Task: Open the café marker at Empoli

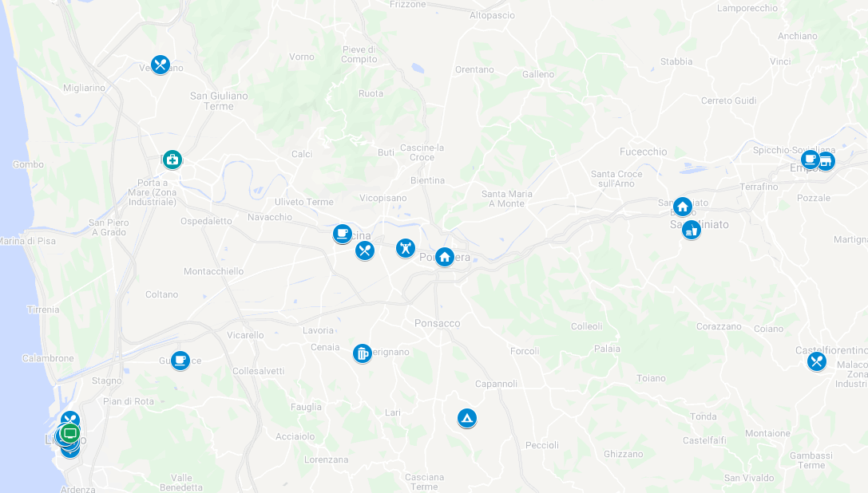Action: click(810, 160)
